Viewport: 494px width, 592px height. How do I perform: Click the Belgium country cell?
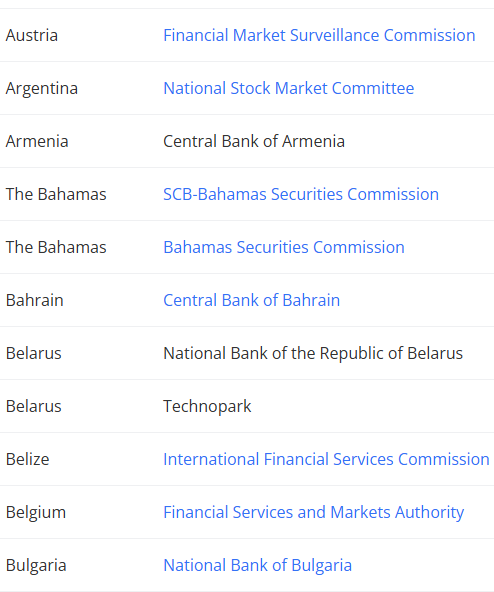pyautogui.click(x=36, y=512)
